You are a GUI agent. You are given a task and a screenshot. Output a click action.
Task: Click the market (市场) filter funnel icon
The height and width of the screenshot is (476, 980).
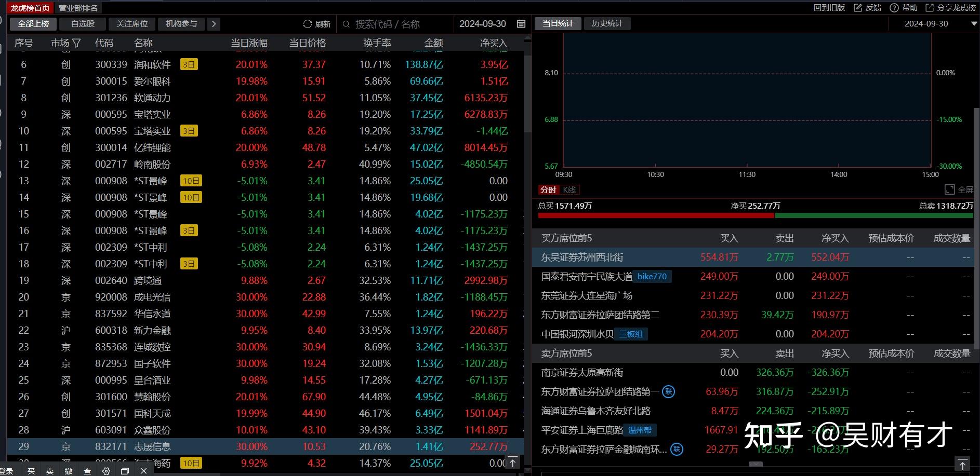[x=76, y=43]
